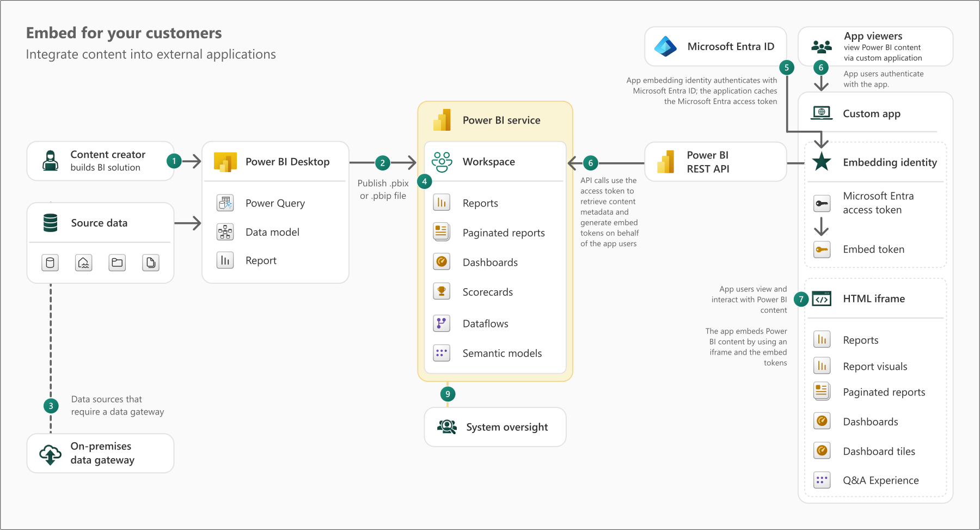Screen dimensions: 980x530
Task: Click the 'Custom app' label
Action: (872, 114)
